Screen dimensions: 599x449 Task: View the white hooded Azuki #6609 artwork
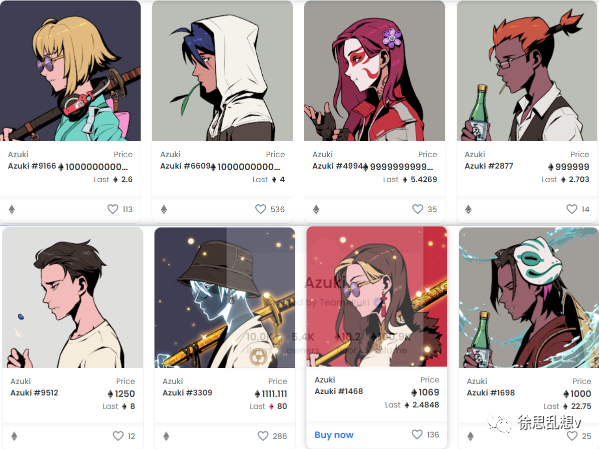coord(222,71)
